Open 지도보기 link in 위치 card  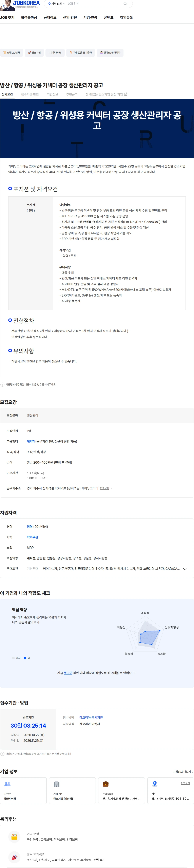click(x=185, y=783)
